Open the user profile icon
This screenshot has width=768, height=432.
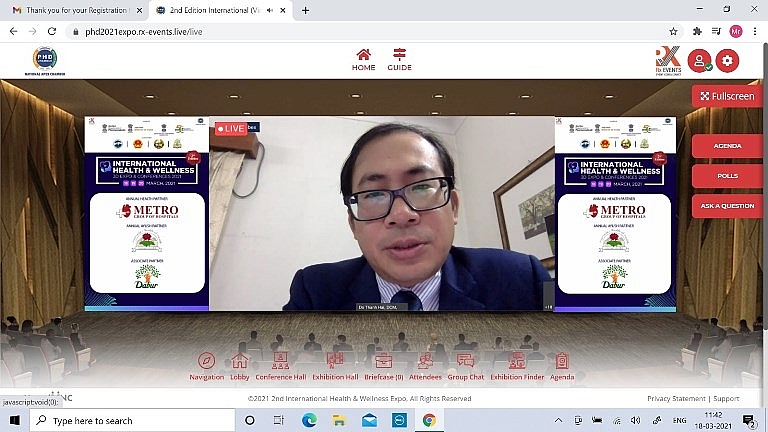point(699,61)
